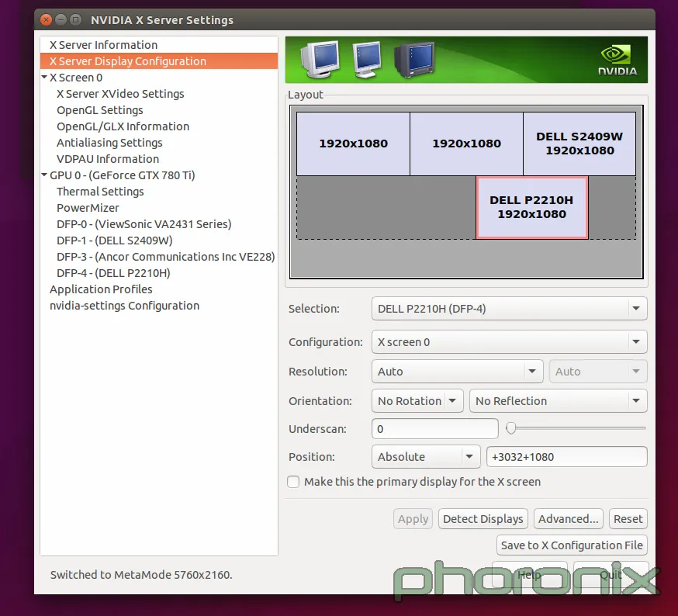Open Application Profiles
This screenshot has width=678, height=616.
click(101, 289)
